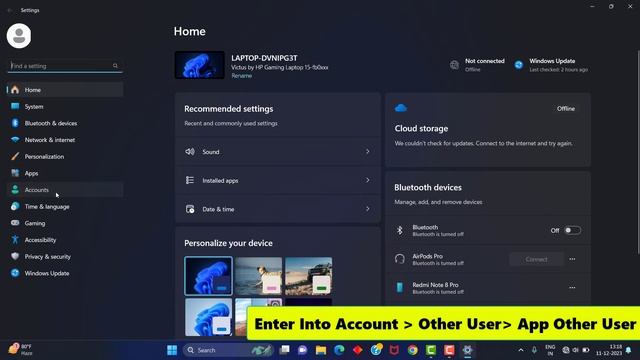Open the notification bell in taskbar

pyautogui.click(x=629, y=351)
